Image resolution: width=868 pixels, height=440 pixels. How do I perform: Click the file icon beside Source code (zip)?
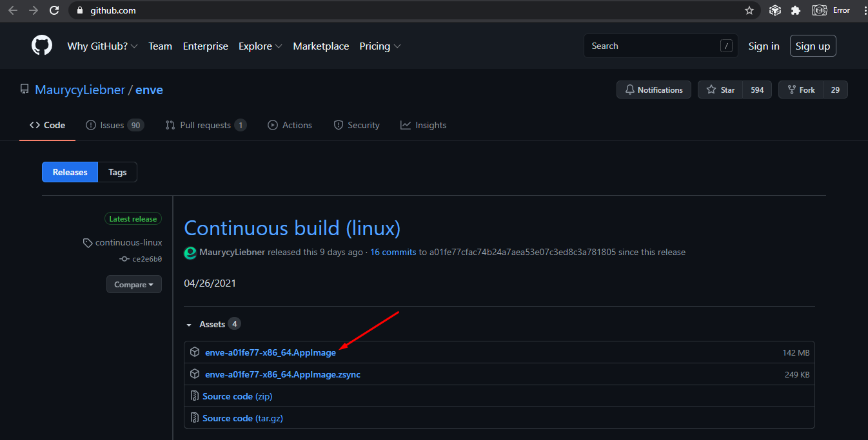(x=194, y=396)
